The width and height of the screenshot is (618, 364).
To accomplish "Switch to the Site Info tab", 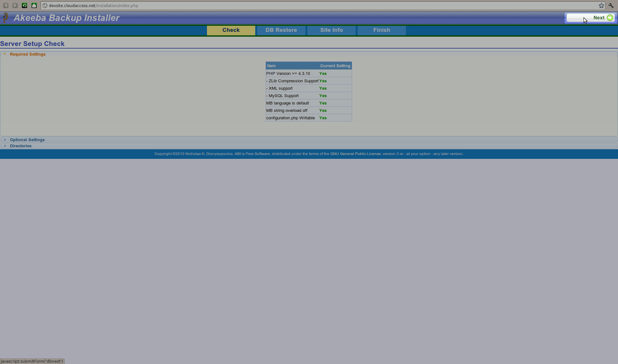I will pyautogui.click(x=331, y=30).
